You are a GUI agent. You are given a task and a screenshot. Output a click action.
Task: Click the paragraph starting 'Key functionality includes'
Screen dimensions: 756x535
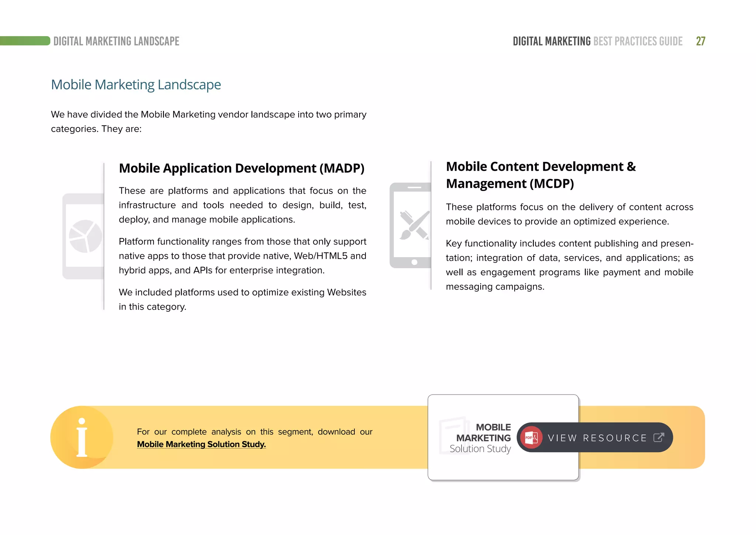[x=570, y=265]
